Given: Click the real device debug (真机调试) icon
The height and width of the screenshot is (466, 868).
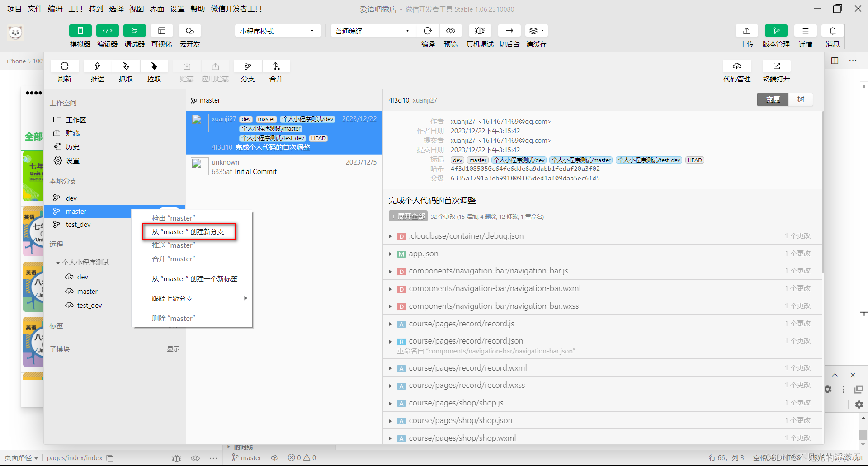Looking at the screenshot, I should 480,31.
